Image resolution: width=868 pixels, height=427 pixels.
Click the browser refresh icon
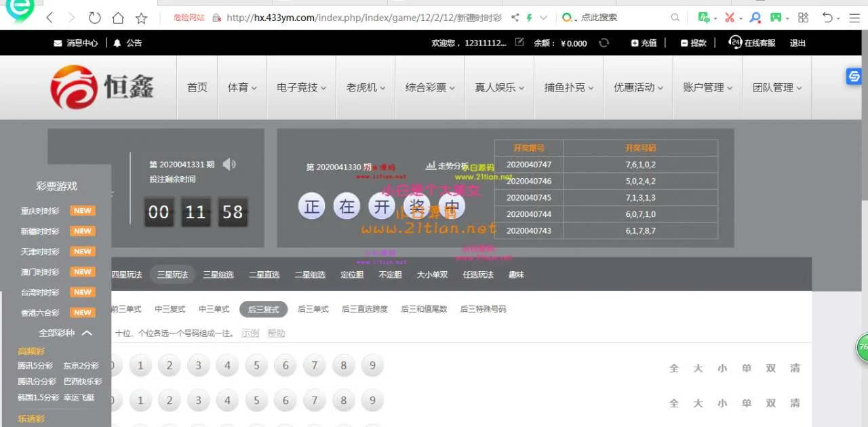95,18
